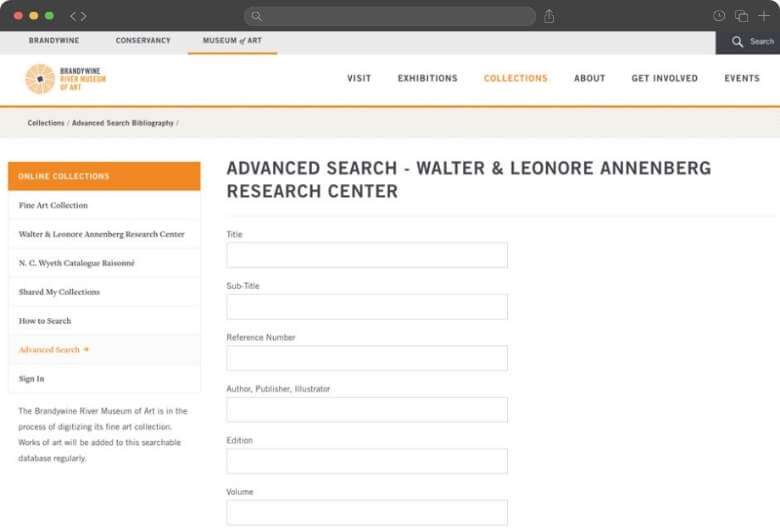The height and width of the screenshot is (530, 780).
Task: Show tab overview icon
Action: (741, 16)
